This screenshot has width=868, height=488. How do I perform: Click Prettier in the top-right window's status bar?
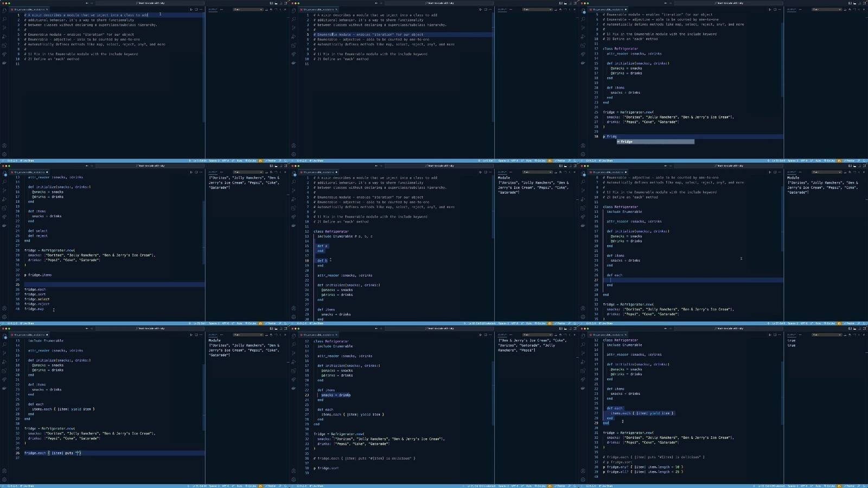(850, 161)
